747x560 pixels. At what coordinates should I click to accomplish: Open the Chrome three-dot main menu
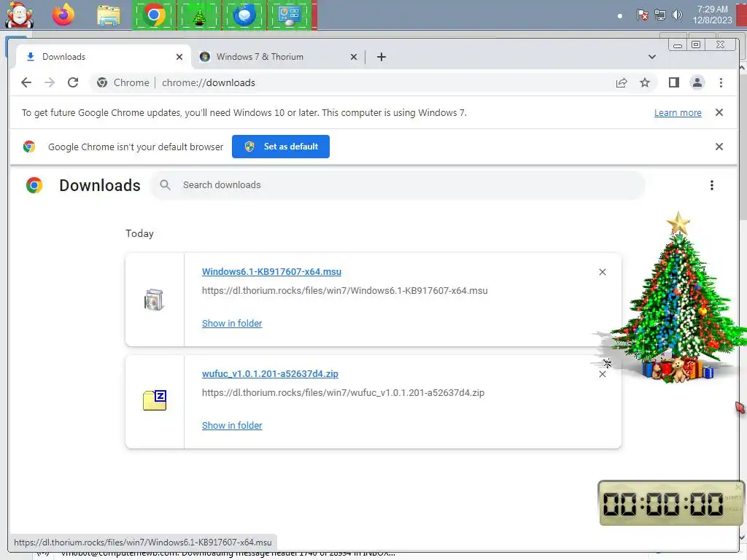[721, 82]
